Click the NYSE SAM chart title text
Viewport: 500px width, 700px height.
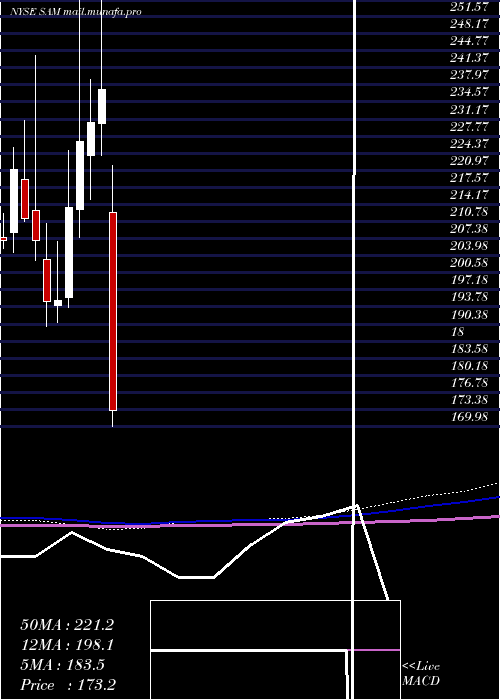76,12
